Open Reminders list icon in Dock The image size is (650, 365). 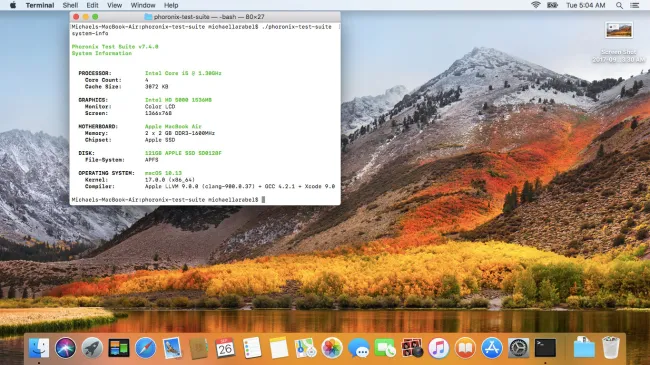pos(252,348)
